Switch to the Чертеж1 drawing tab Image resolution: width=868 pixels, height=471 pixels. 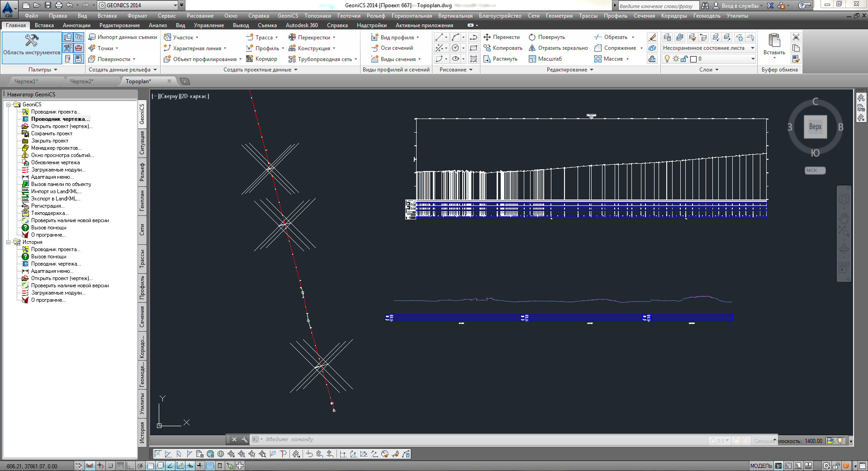coord(26,81)
